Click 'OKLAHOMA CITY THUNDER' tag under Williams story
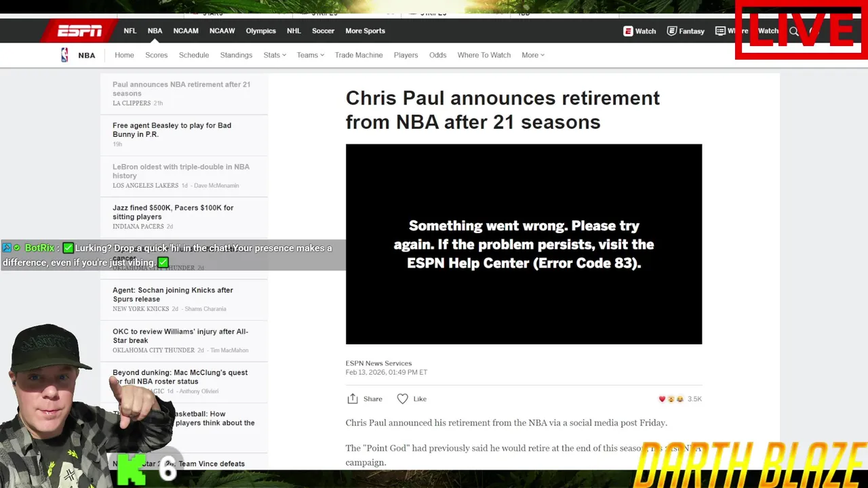 pyautogui.click(x=153, y=350)
